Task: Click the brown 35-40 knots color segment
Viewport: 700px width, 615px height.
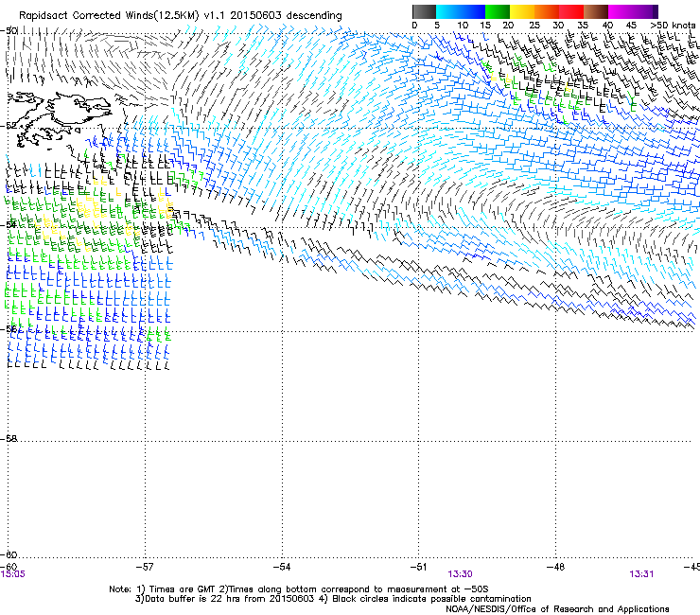Action: click(596, 11)
